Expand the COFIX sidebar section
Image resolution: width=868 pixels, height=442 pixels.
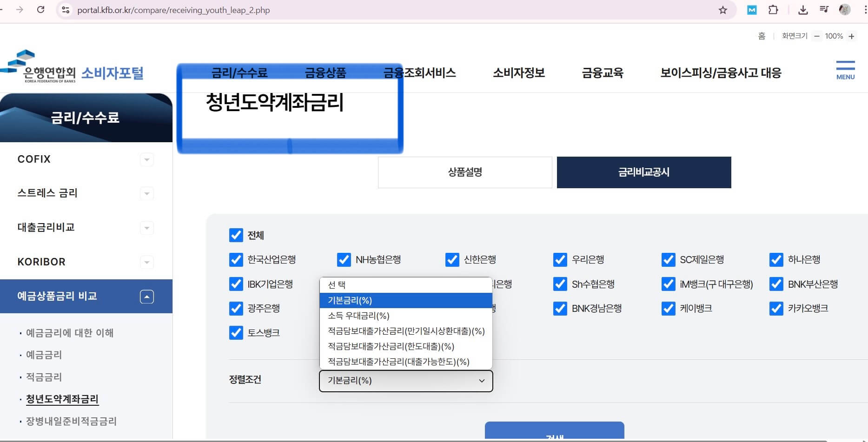(x=147, y=159)
